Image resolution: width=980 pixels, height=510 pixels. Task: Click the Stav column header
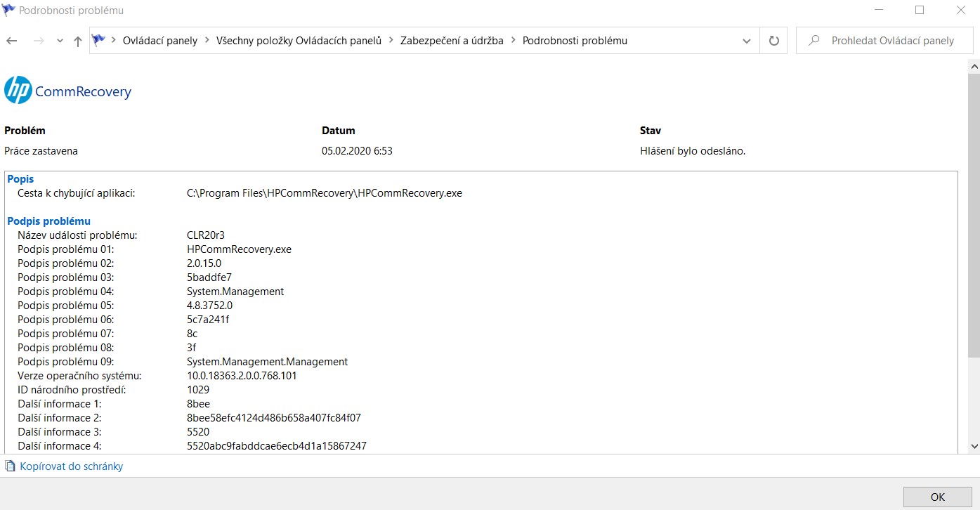tap(651, 130)
